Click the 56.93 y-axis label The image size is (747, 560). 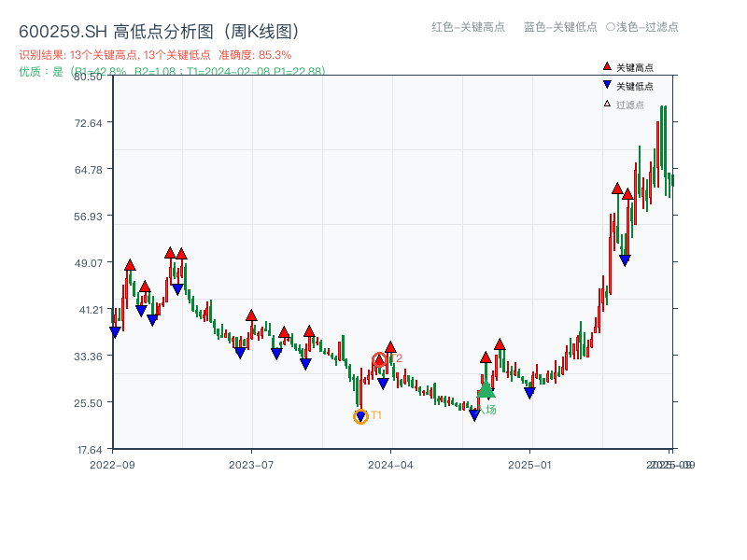click(88, 217)
